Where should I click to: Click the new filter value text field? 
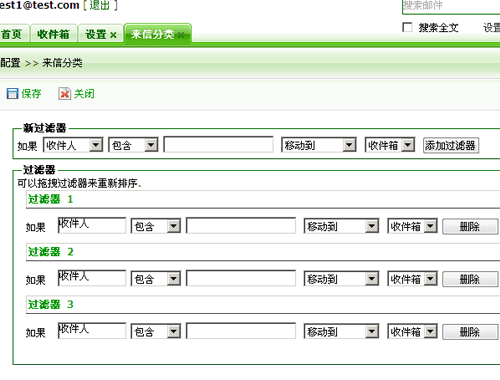tap(218, 145)
